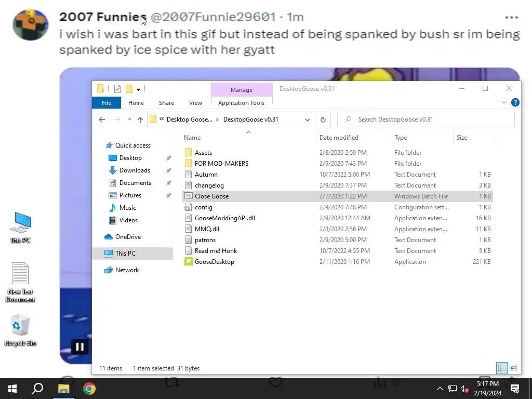Viewport: 532px width, 399px height.
Task: Select the patrons text document
Action: 337,240
